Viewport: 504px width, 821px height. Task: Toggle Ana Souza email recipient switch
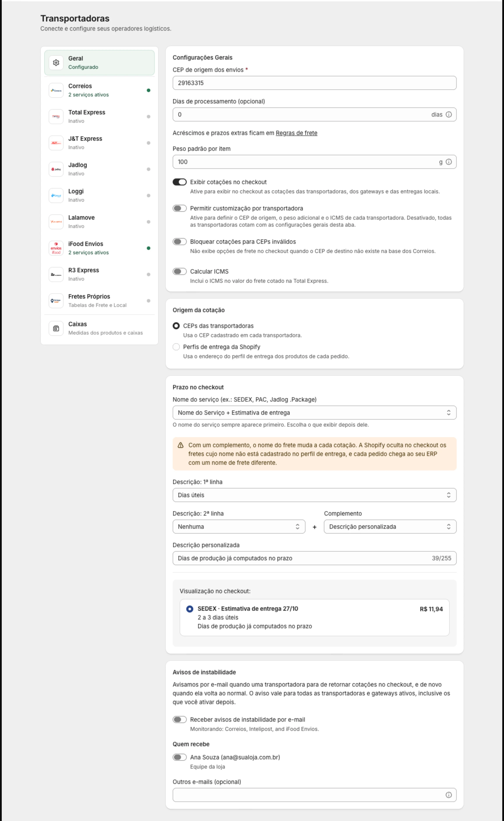click(180, 757)
